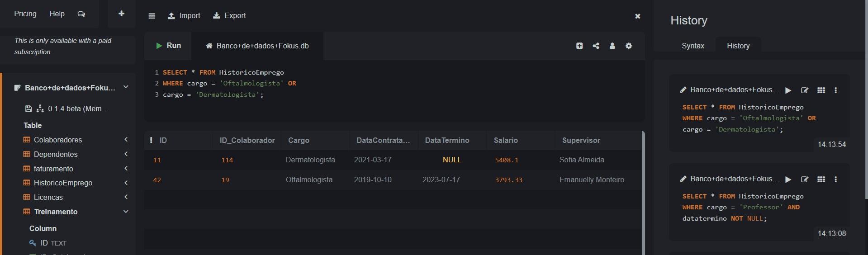Click the plus icon to add new database

tap(121, 14)
